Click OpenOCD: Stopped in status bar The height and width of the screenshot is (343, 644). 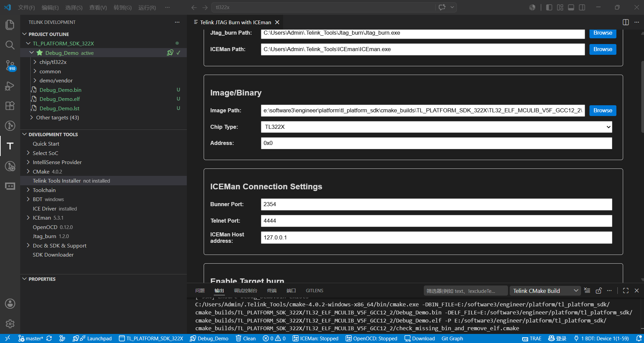pos(371,338)
